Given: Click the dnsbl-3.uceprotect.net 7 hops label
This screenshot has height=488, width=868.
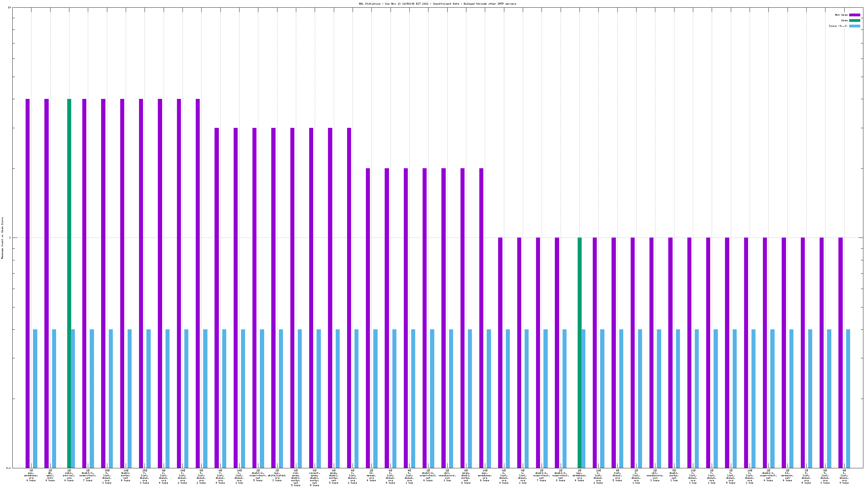Looking at the screenshot, I should 88,475.
